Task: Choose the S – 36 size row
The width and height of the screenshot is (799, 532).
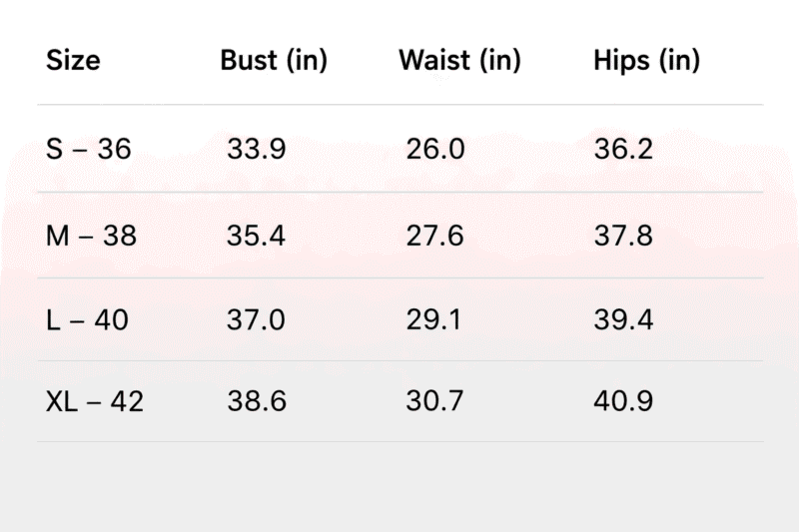Action: 400,149
